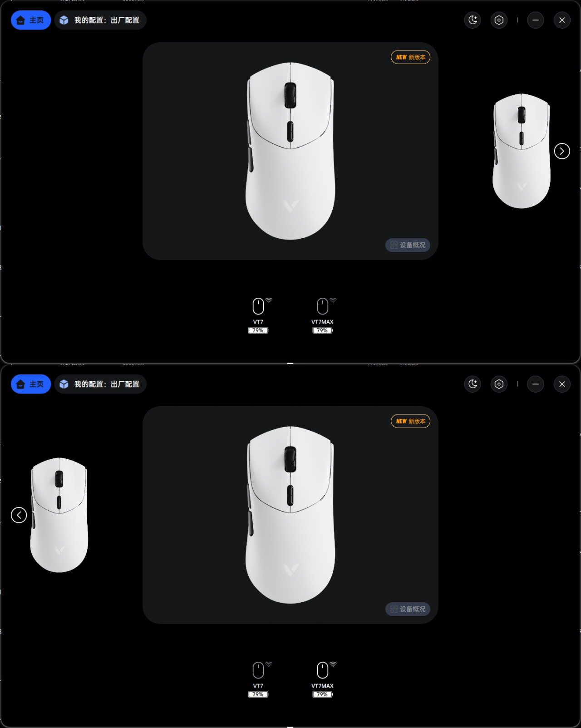This screenshot has width=581, height=728.
Task: Select the mouse thumbnail on the left
Action: 59,515
